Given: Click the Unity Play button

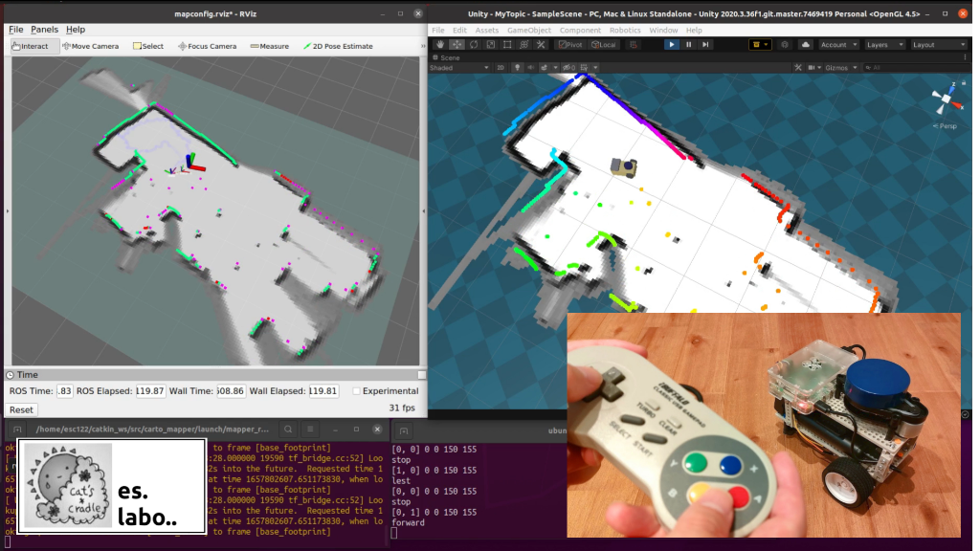Looking at the screenshot, I should tap(671, 44).
